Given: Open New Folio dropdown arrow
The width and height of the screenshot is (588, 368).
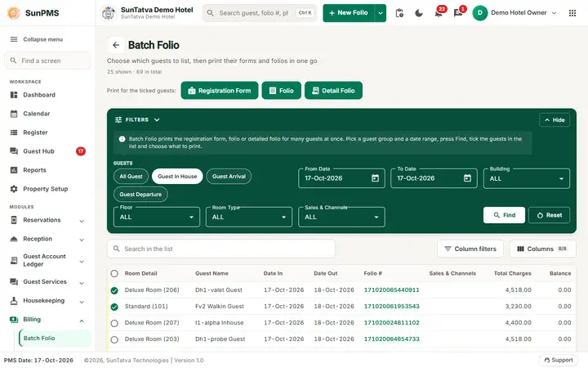Looking at the screenshot, I should [381, 13].
